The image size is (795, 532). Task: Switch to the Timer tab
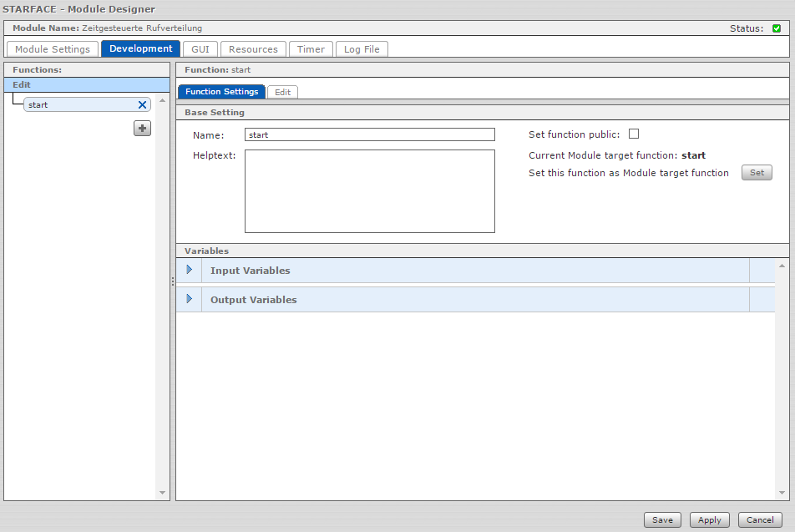(311, 49)
